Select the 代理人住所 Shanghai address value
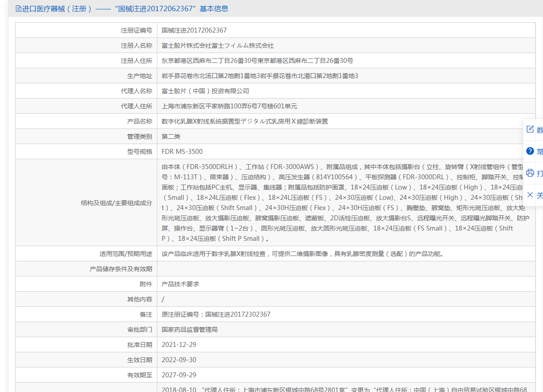 pyautogui.click(x=229, y=106)
